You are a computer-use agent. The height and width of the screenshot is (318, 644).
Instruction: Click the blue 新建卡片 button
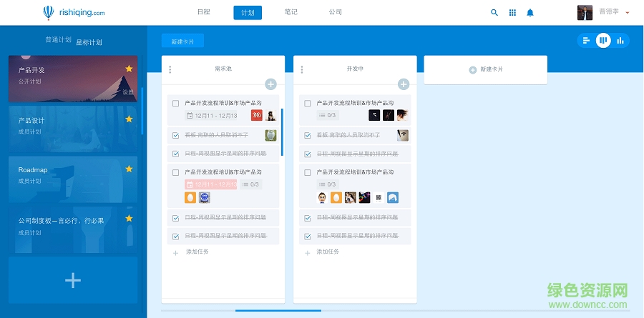point(182,41)
